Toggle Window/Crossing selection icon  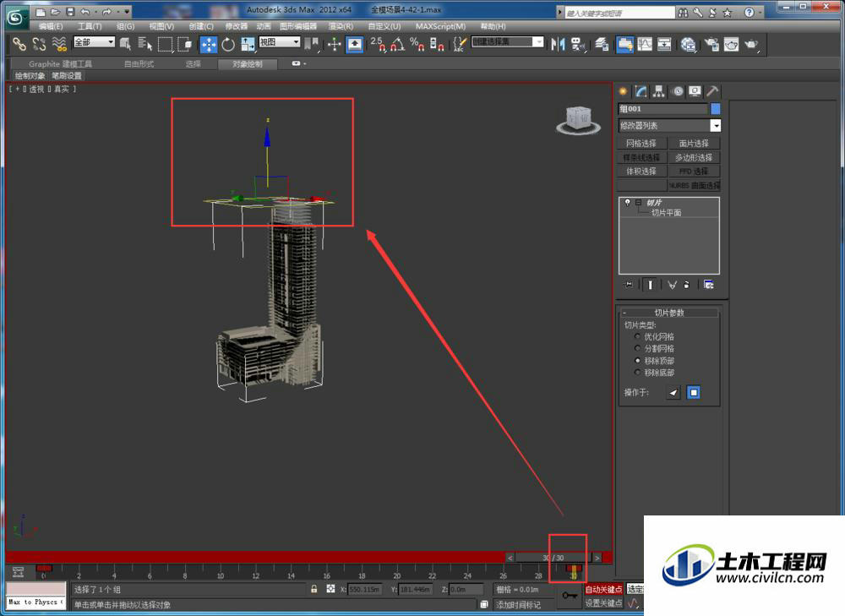coord(185,44)
